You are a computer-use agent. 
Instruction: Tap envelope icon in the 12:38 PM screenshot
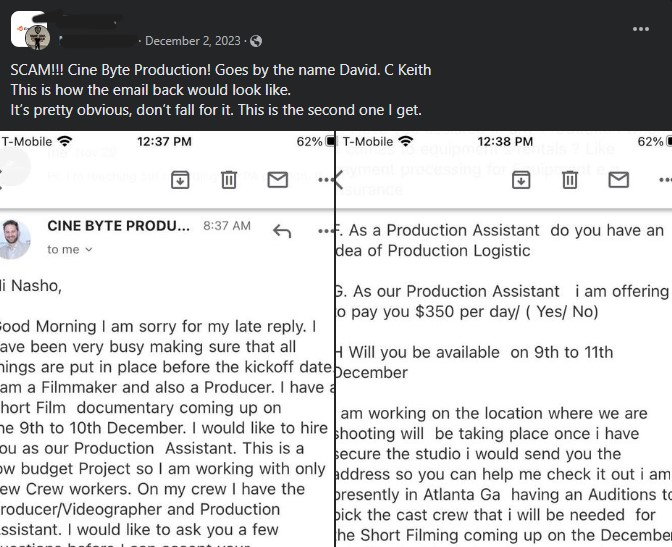tap(619, 179)
